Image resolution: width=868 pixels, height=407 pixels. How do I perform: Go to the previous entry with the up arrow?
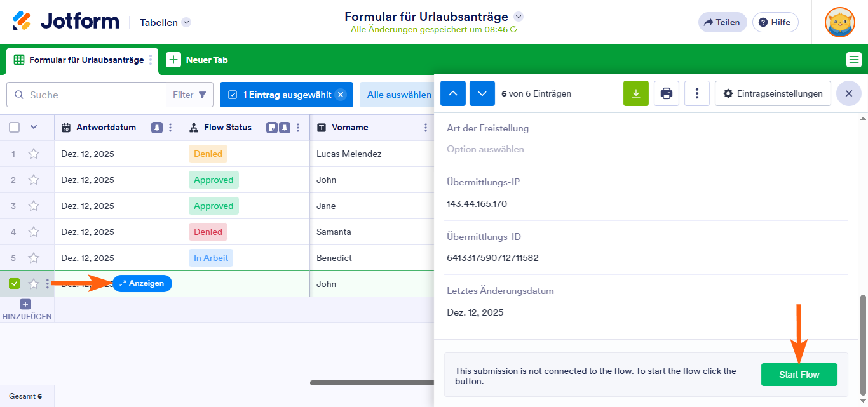click(x=452, y=93)
